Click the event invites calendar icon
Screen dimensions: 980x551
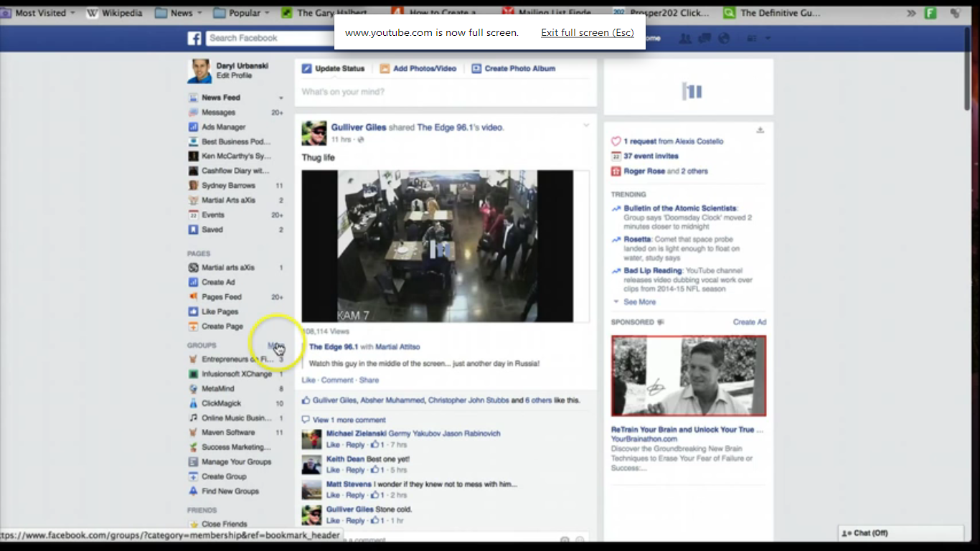click(616, 156)
